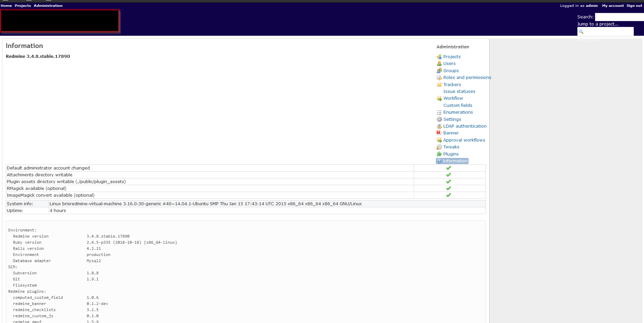644x323 pixels.
Task: Click the Tweaks icon in sidebar
Action: [x=439, y=147]
